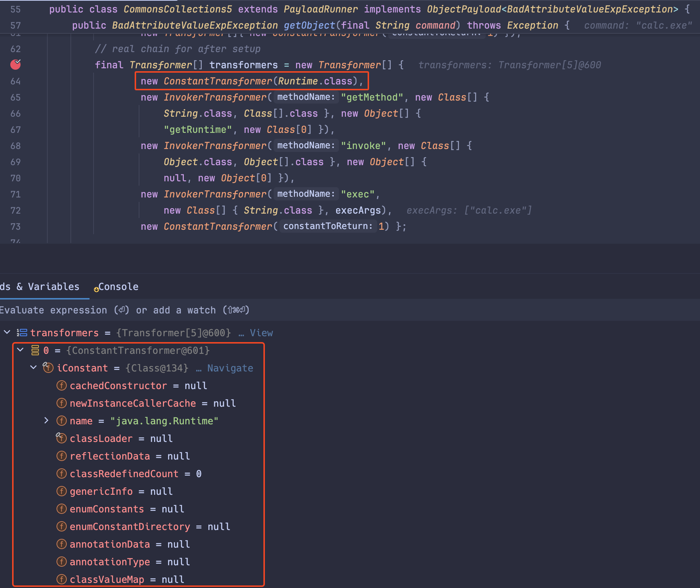700x588 pixels.
Task: Click the field icon of classRedefinedCount
Action: click(61, 473)
